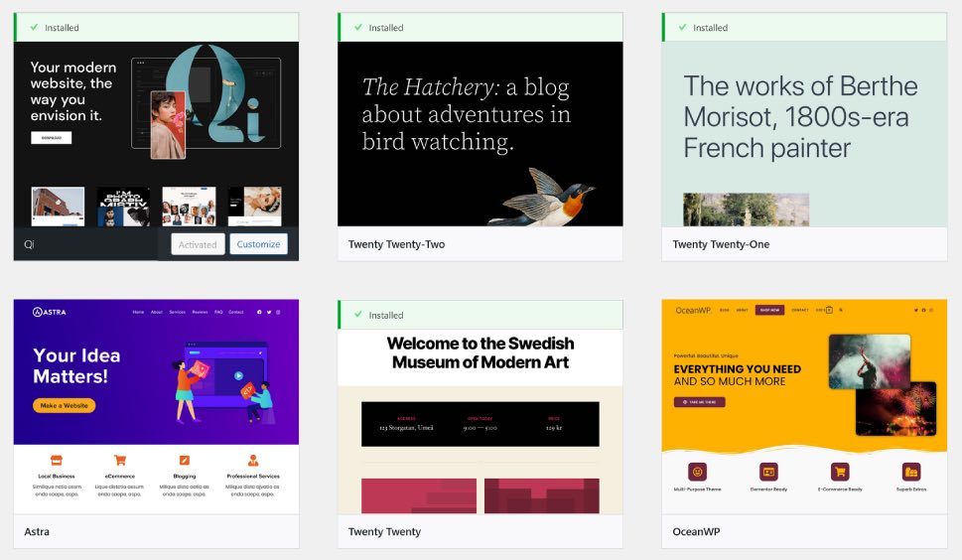Viewport: 962px width, 560px height.
Task: Click Local Business icon in Astra preview
Action: 57,460
